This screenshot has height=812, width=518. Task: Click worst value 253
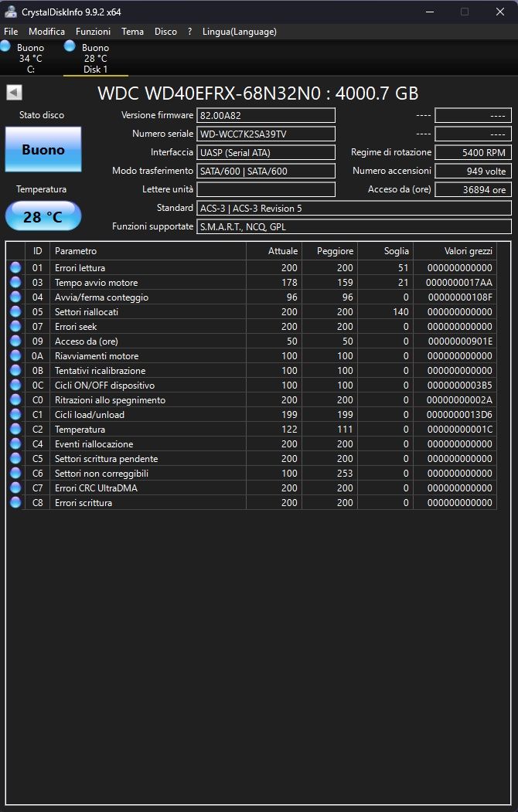point(345,474)
